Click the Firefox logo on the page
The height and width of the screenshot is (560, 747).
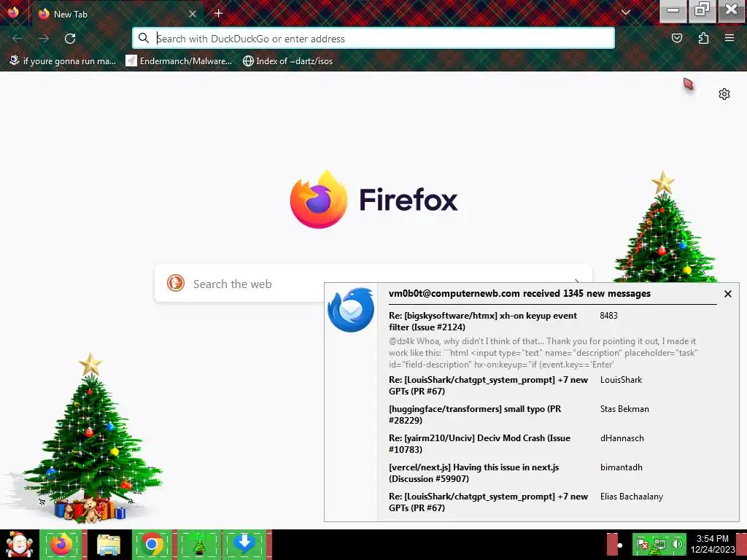coord(319,200)
